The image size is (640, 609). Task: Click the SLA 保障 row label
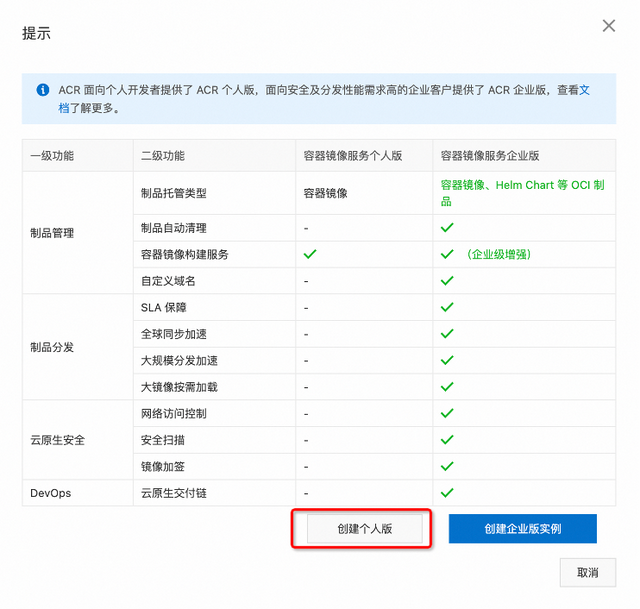(x=164, y=307)
